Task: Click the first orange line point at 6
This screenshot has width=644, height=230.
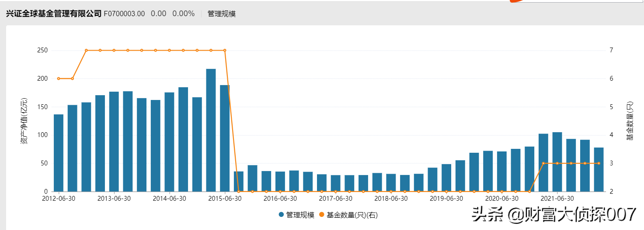Action: pos(59,79)
